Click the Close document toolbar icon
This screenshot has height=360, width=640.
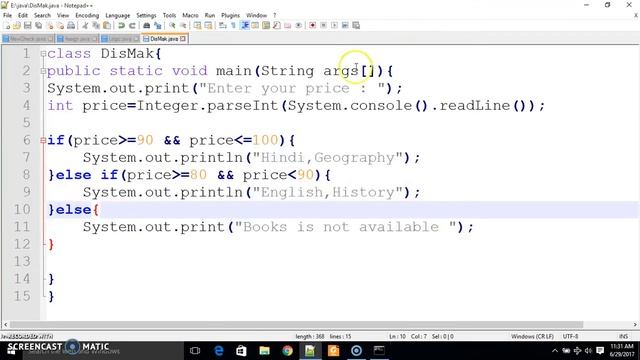click(49, 25)
